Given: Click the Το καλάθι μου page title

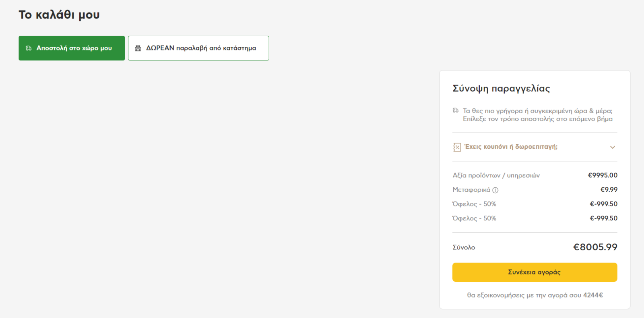Looking at the screenshot, I should [59, 15].
